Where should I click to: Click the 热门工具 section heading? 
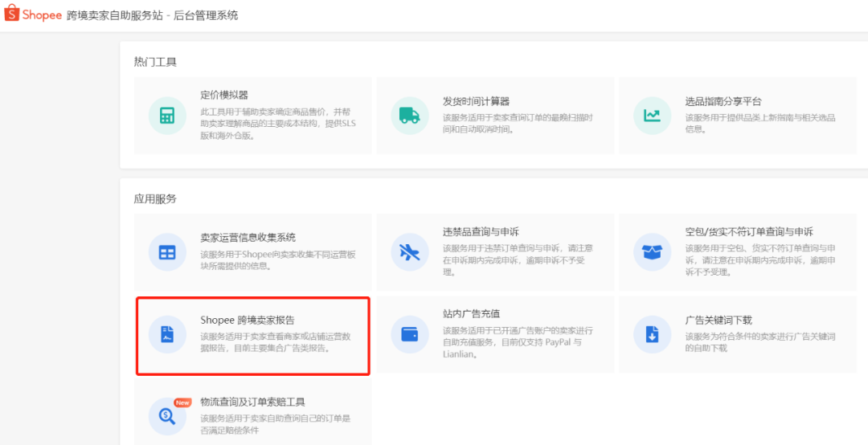pos(155,62)
